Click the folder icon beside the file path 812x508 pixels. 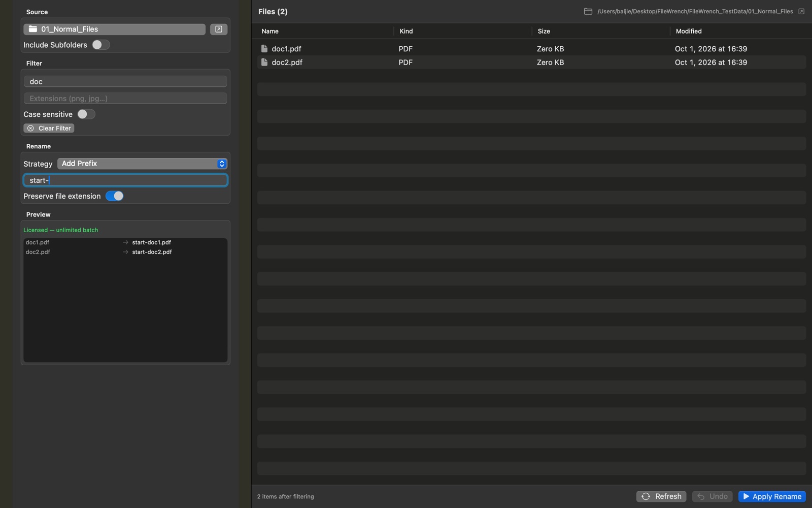coord(588,11)
